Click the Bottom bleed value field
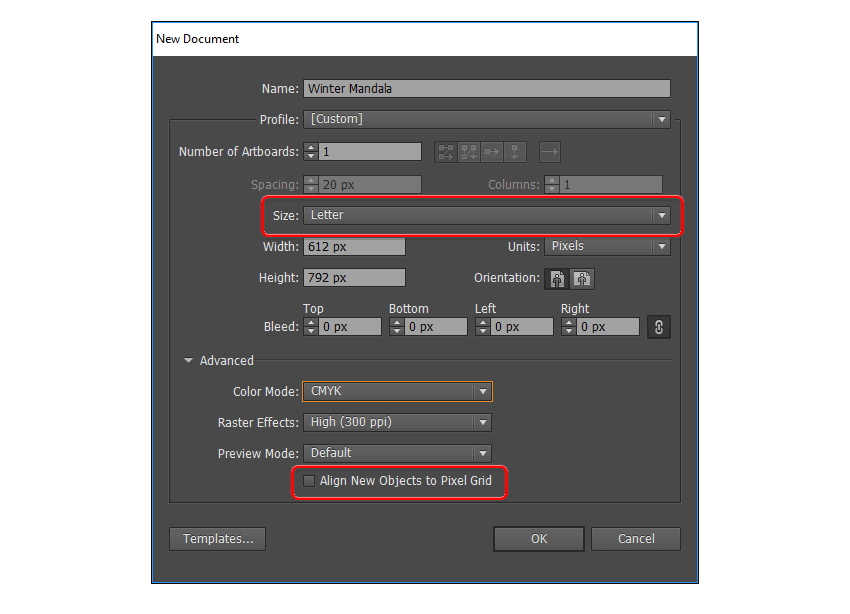 tap(436, 327)
